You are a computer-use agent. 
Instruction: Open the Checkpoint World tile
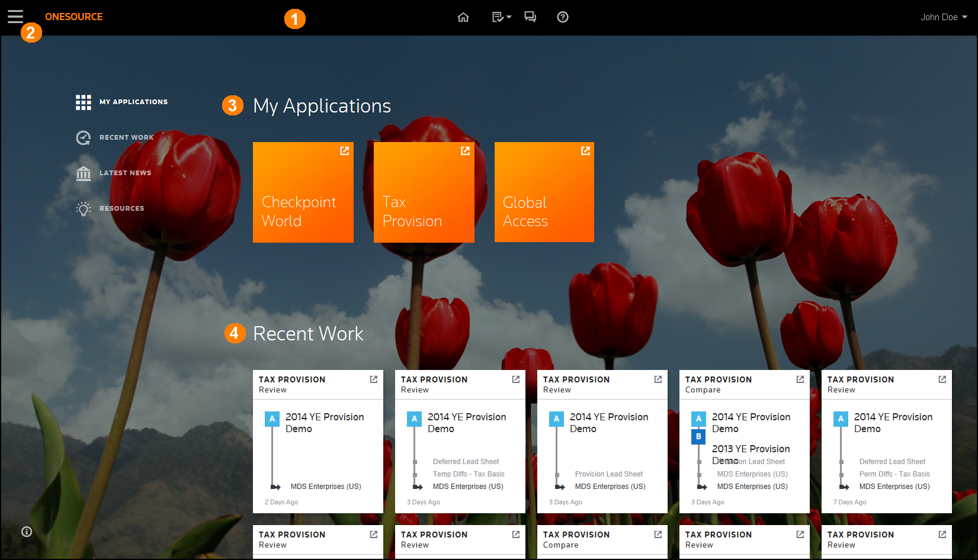pyautogui.click(x=303, y=192)
